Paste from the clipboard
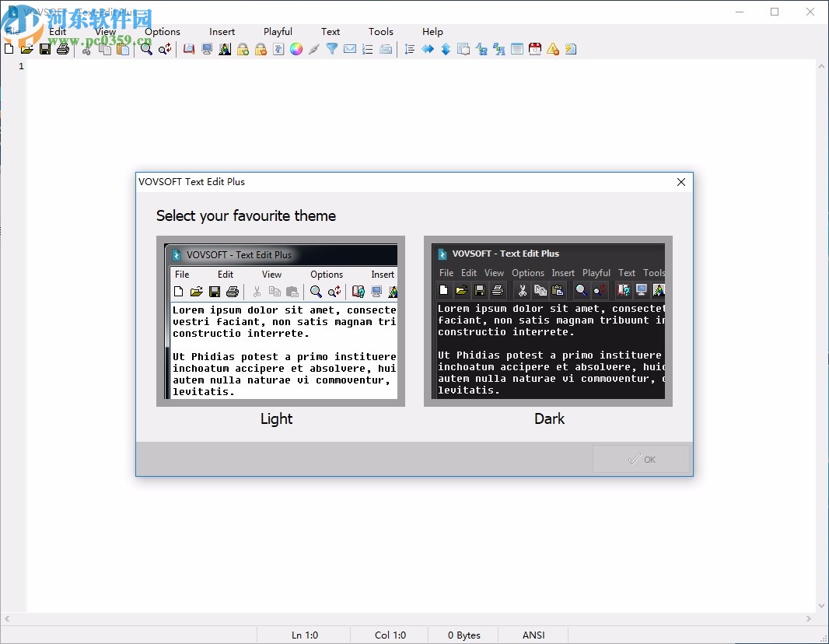 click(x=123, y=48)
